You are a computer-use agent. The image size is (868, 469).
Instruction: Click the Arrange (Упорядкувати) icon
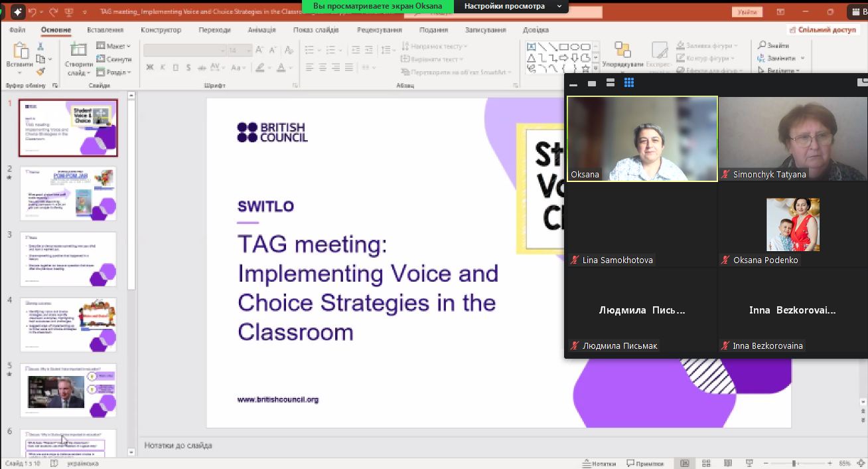[622, 50]
